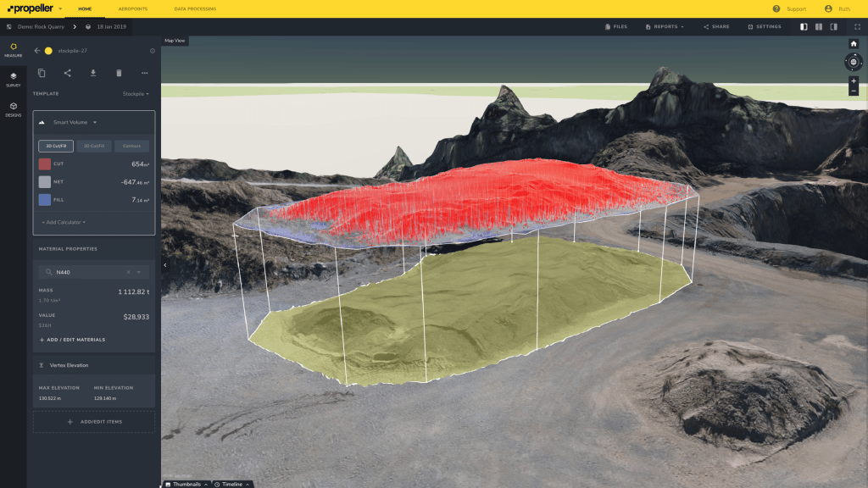868x488 pixels.
Task: Zoom in on the map
Action: coord(853,81)
